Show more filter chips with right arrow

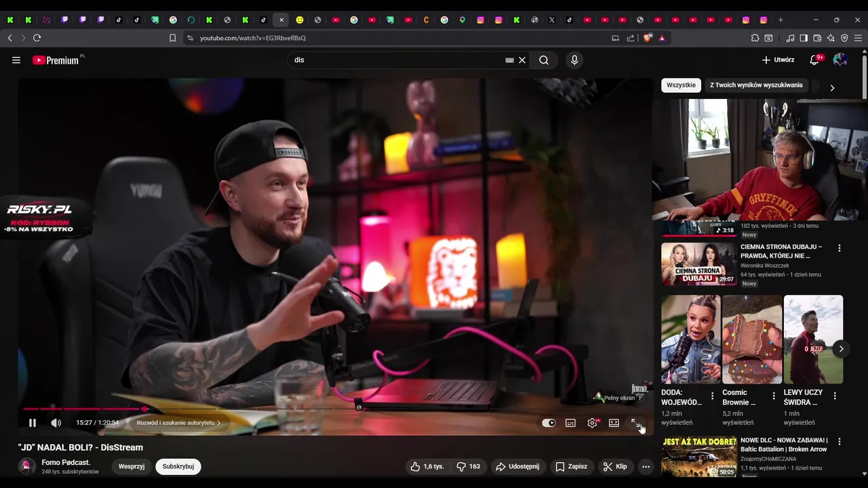832,87
